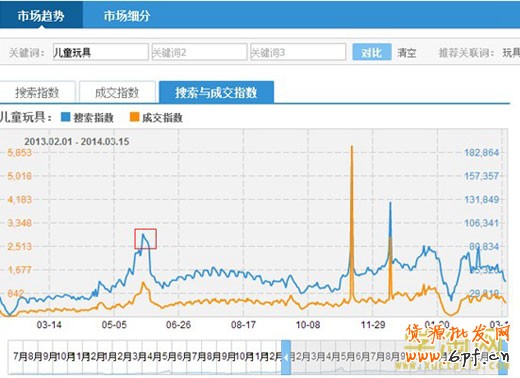Click the 关键词2 input field
520x378 pixels.
[199, 52]
